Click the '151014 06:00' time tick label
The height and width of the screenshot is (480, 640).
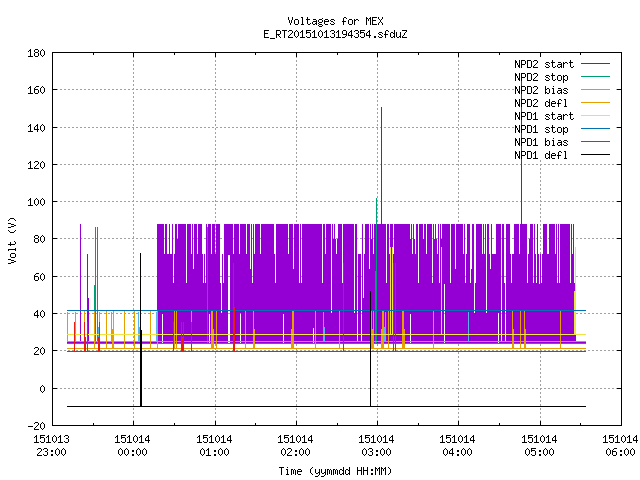click(620, 446)
